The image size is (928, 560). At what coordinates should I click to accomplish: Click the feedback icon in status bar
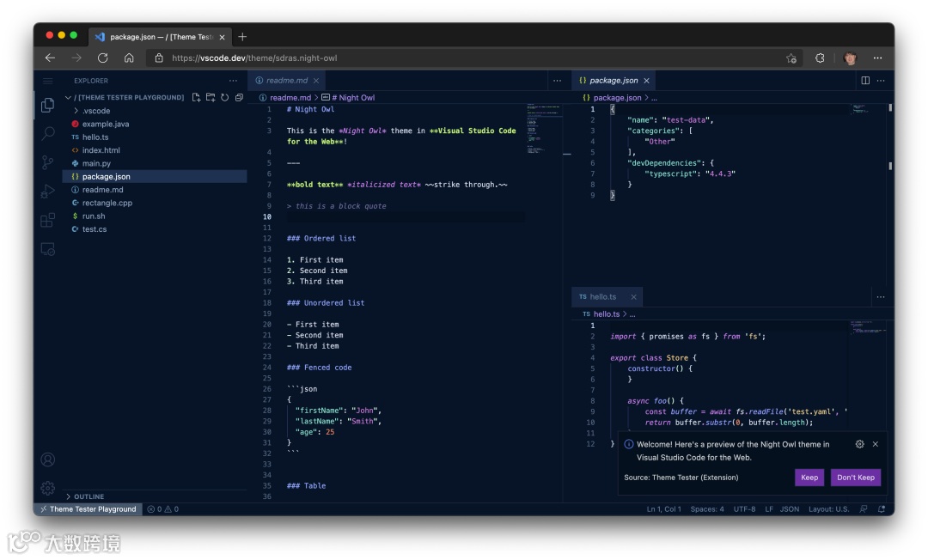coord(864,509)
